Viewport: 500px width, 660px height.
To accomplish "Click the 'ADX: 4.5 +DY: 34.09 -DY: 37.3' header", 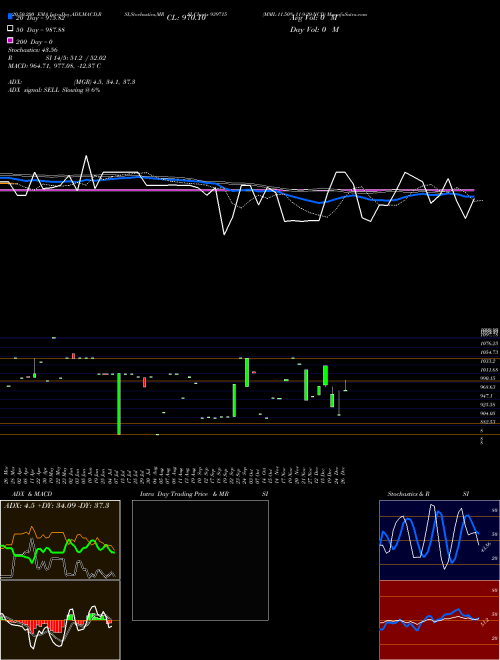I will tap(56, 506).
